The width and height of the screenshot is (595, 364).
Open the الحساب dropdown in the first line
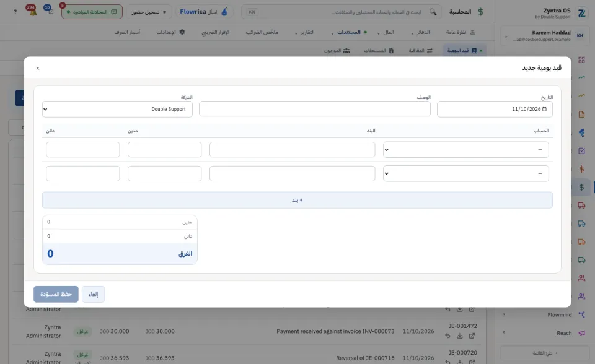[465, 150]
